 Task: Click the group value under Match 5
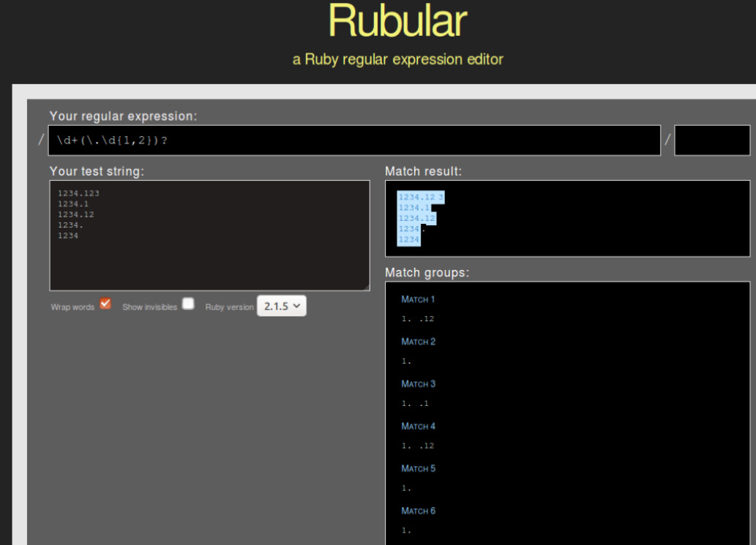(x=406, y=488)
